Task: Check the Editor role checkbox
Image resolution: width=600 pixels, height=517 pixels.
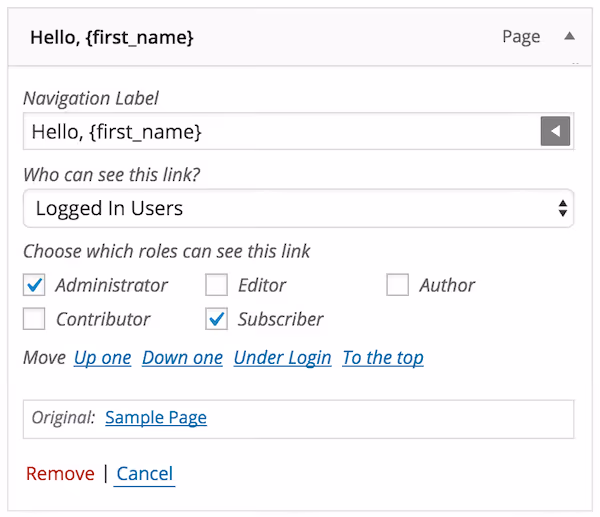Action: (216, 285)
